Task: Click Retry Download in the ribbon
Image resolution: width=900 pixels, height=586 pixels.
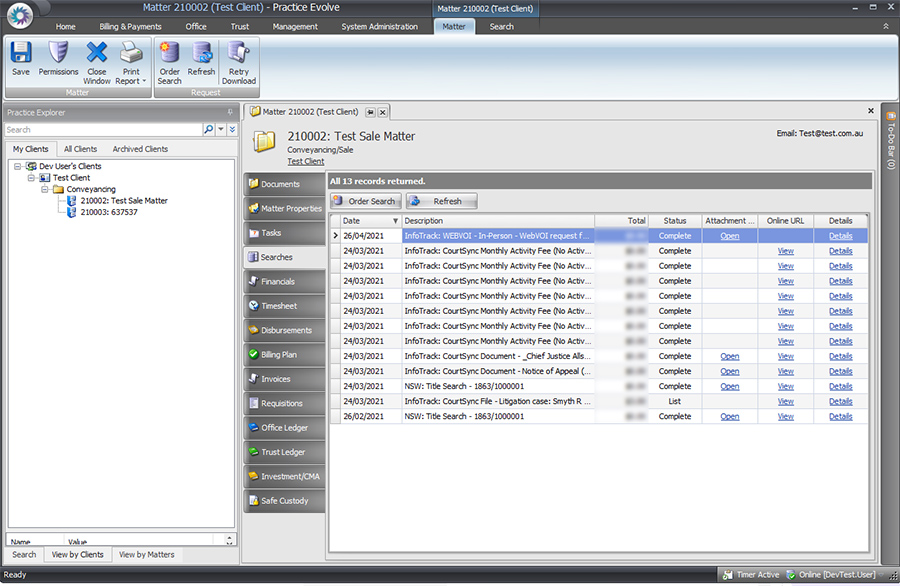Action: point(239,63)
